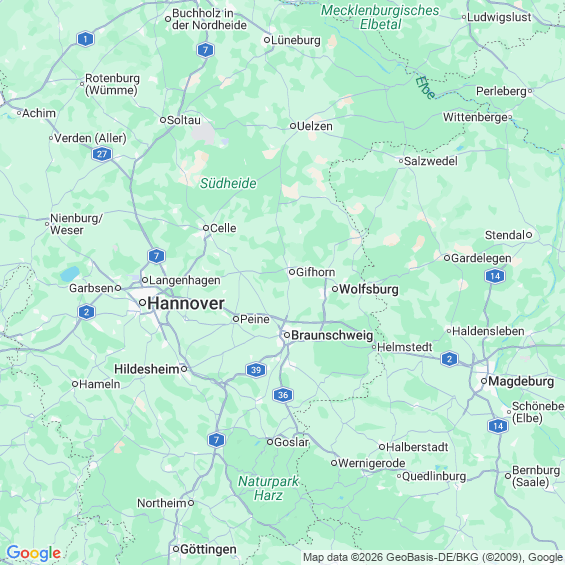Image resolution: width=565 pixels, height=565 pixels.
Task: Select the Hannover city label
Action: (x=186, y=303)
